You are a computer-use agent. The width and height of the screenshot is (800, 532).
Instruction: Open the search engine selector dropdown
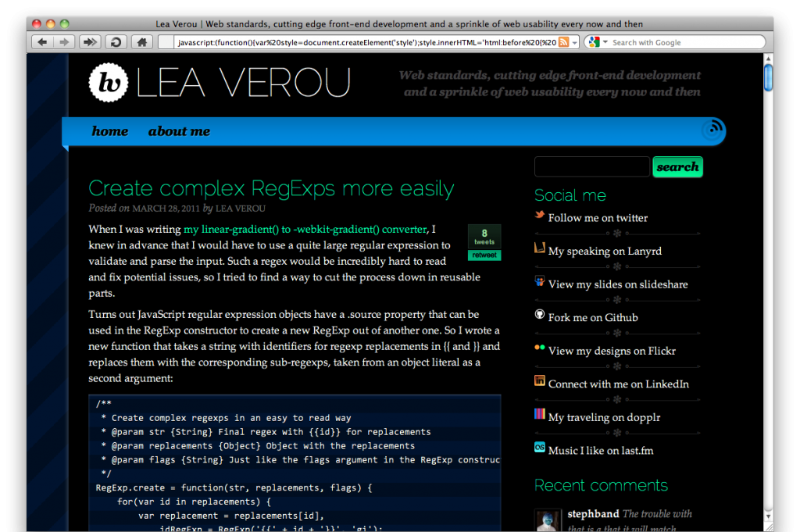(603, 42)
